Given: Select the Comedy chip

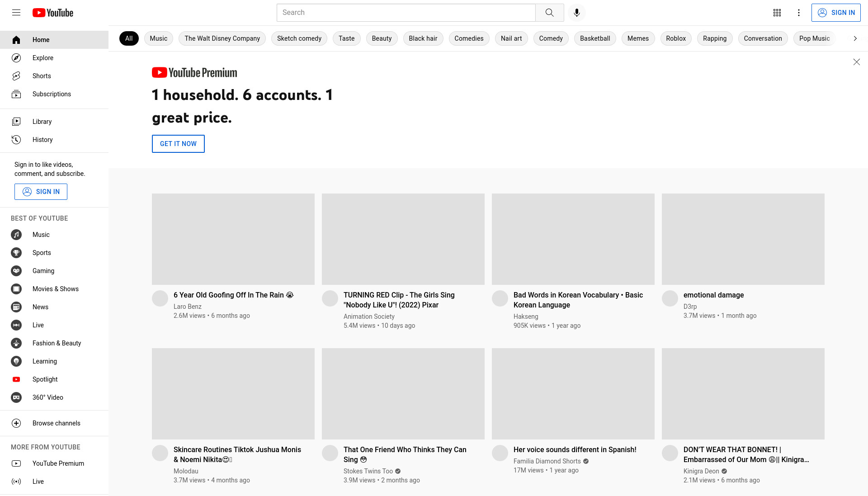Looking at the screenshot, I should [551, 38].
